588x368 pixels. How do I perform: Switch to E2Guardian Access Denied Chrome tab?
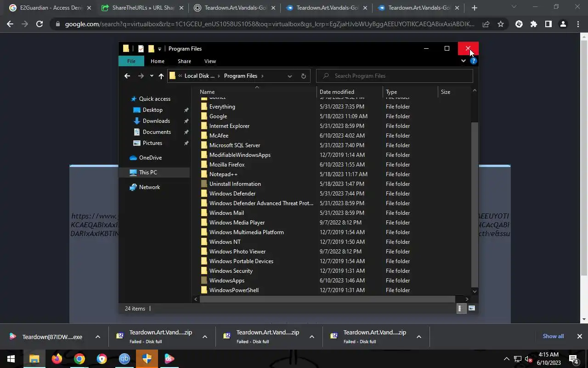pyautogui.click(x=50, y=8)
